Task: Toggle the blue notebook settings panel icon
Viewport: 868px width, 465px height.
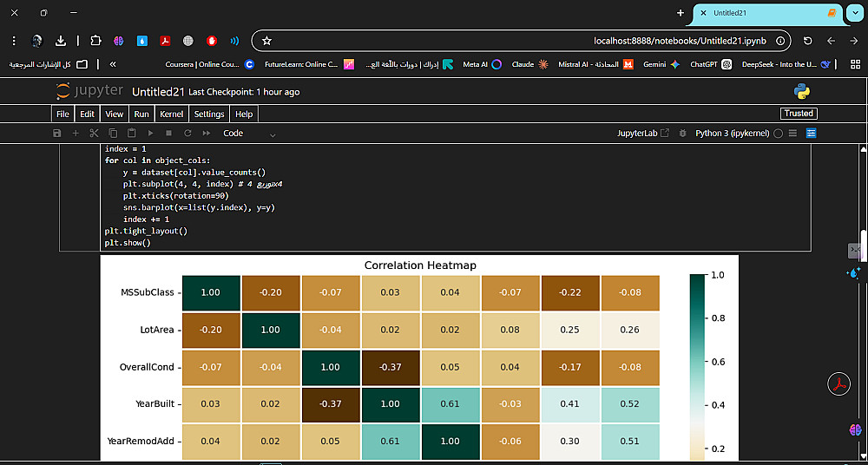Action: point(812,134)
